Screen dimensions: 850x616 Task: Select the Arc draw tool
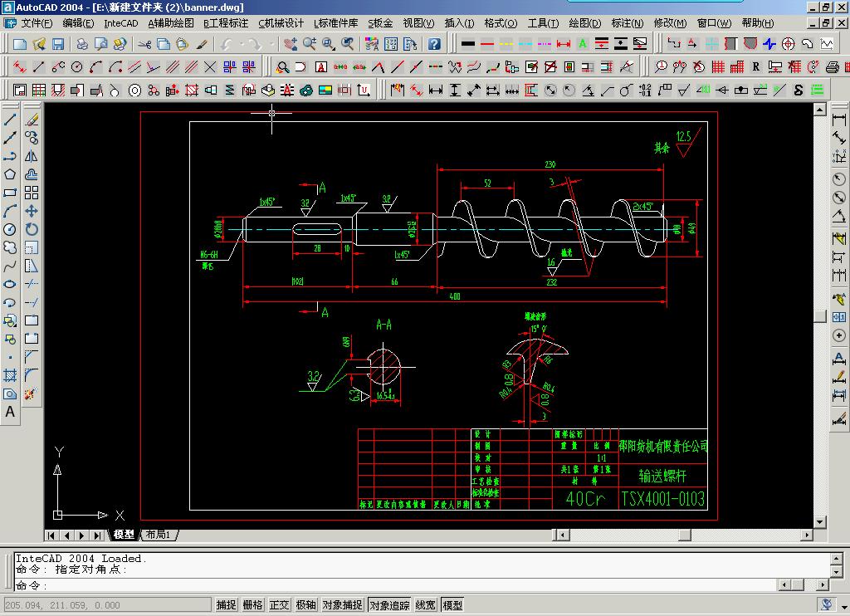click(x=10, y=211)
